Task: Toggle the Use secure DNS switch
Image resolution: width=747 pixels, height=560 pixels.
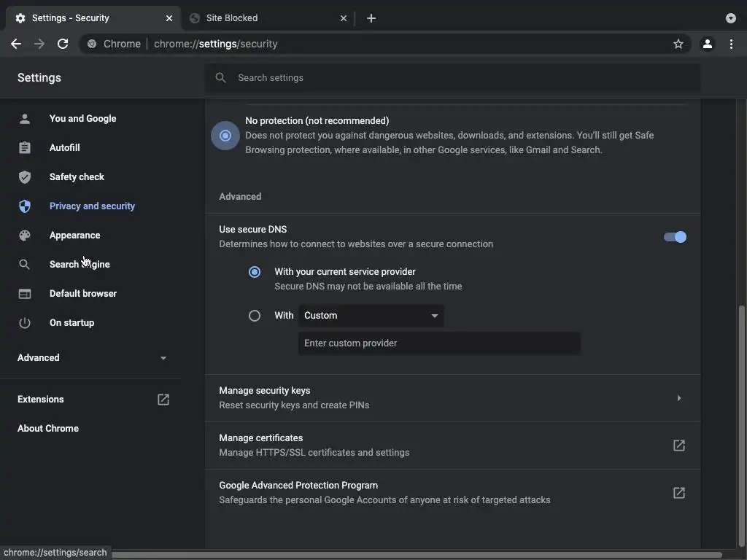Action: pyautogui.click(x=675, y=237)
